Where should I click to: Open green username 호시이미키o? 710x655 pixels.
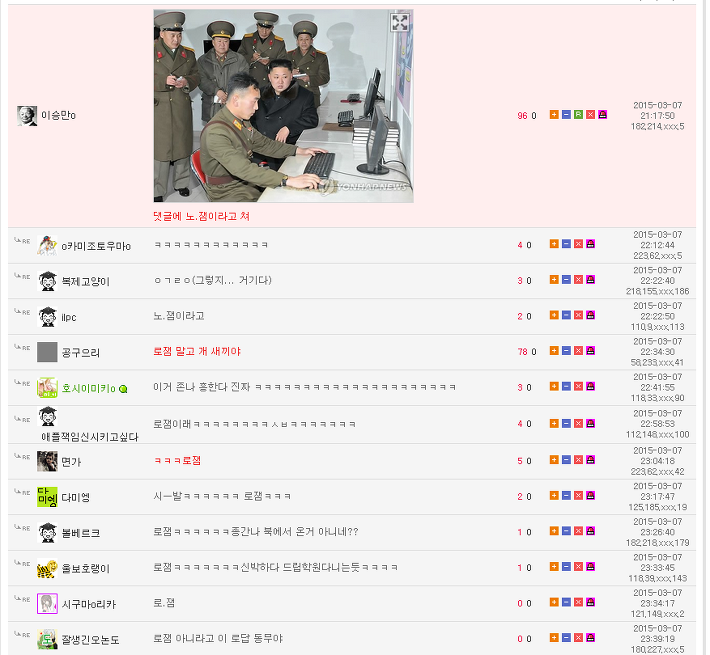(x=89, y=388)
